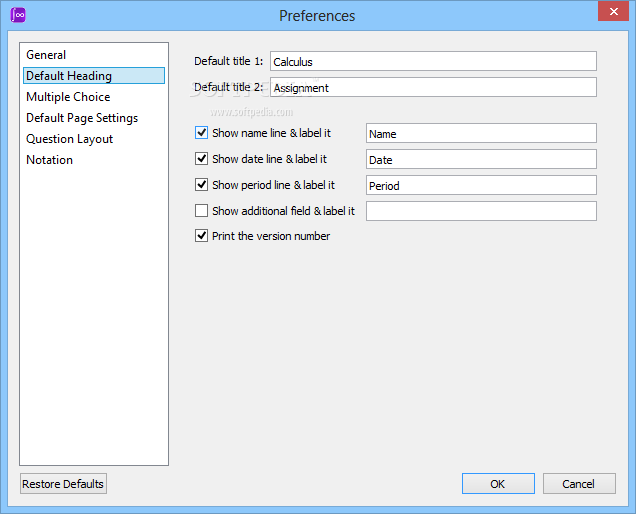Switch to Question Layout settings
636x514 pixels.
[x=69, y=139]
